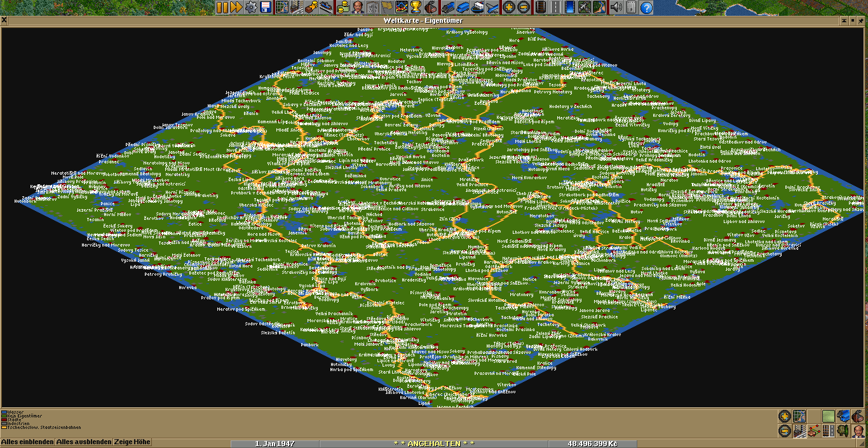
Task: Show the road vehicles list bus icon
Action: [462, 8]
